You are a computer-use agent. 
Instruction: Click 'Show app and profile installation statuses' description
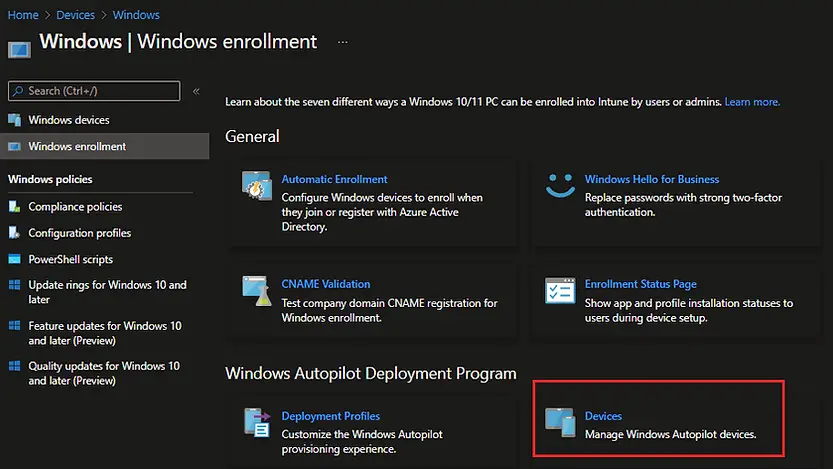[x=689, y=310]
